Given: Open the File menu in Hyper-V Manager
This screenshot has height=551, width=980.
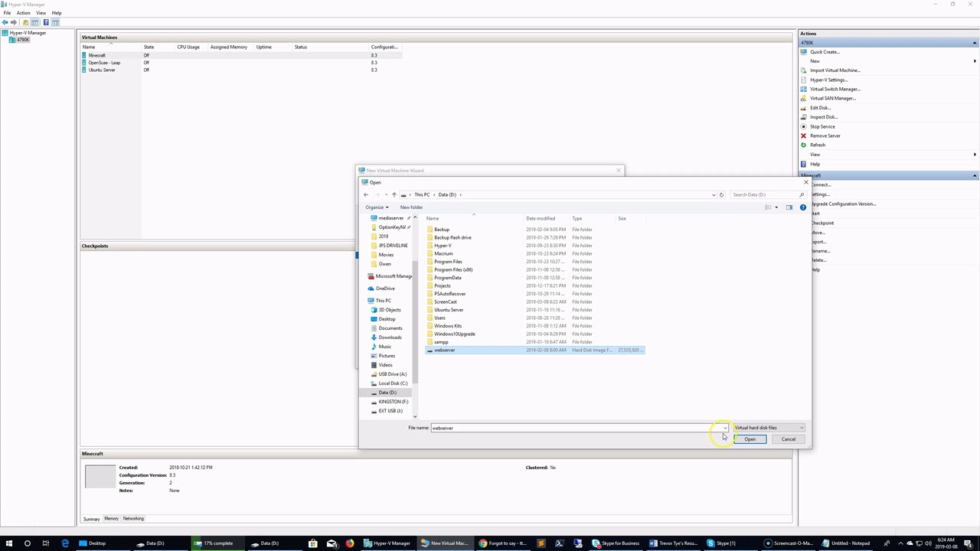Looking at the screenshot, I should point(7,13).
